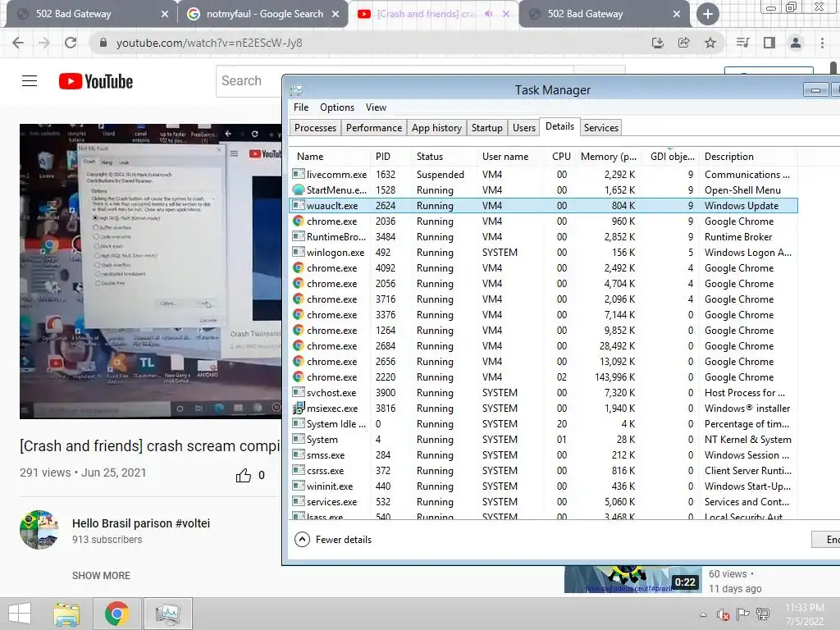This screenshot has width=840, height=630.
Task: Select the svchost.exe process row
Action: 543,393
